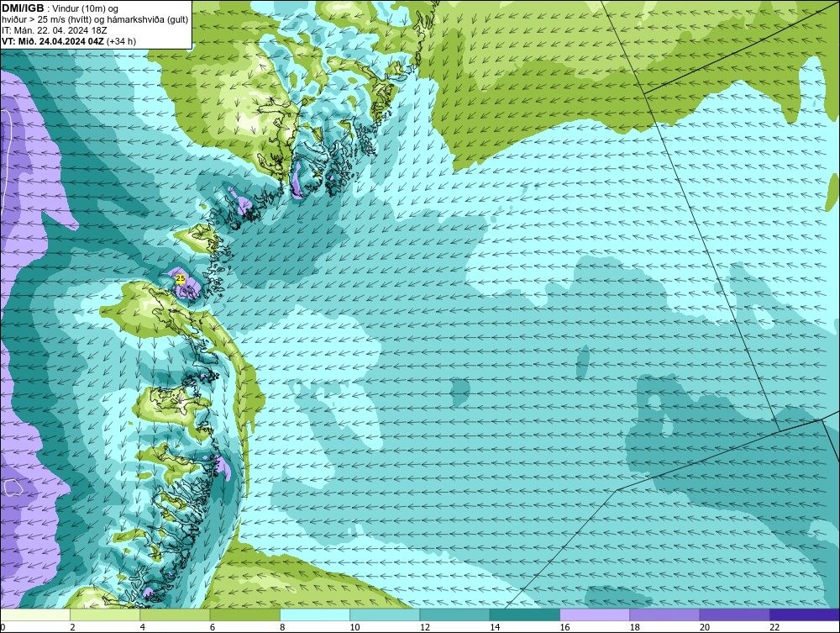Click the valid time line 'VT: Mið. 24.04.2024 04Z'
Image resolution: width=840 pixels, height=633 pixels.
click(53, 41)
